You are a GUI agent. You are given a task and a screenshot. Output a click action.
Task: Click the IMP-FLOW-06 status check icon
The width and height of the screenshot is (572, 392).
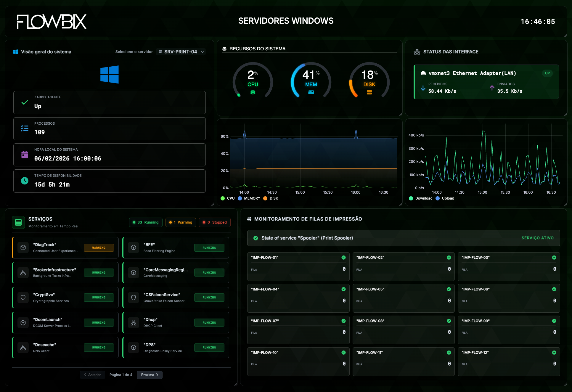coord(554,289)
